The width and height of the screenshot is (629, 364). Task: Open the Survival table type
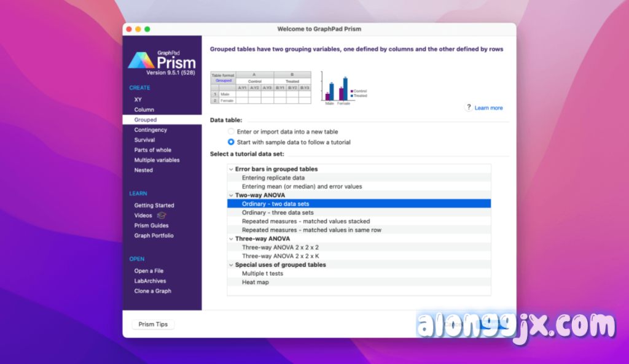point(145,140)
